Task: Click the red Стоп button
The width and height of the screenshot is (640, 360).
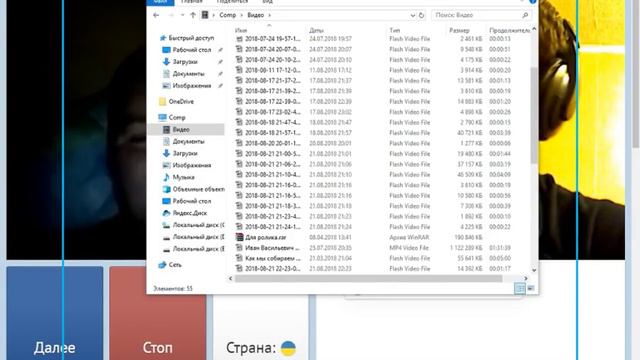Action: (158, 313)
